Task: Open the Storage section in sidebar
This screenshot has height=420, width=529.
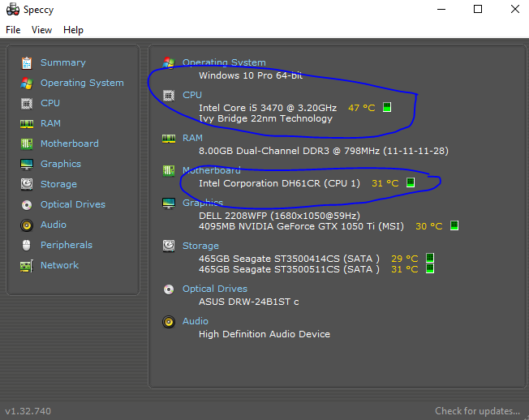Action: [58, 184]
